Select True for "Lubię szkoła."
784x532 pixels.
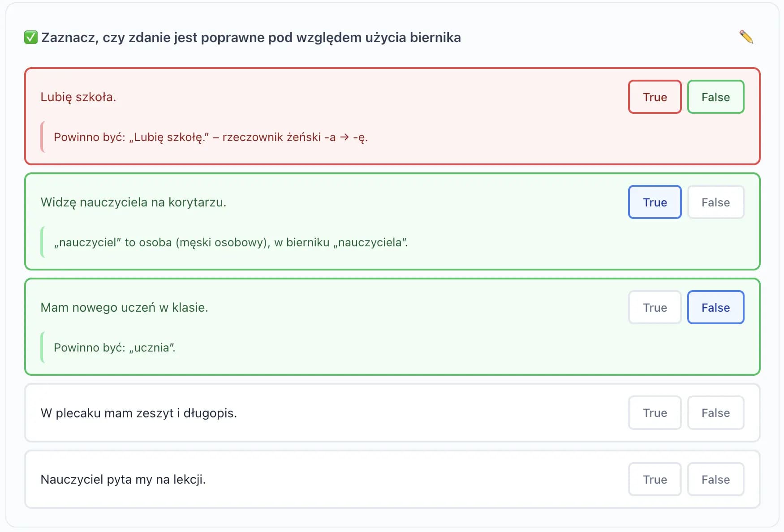click(x=655, y=97)
